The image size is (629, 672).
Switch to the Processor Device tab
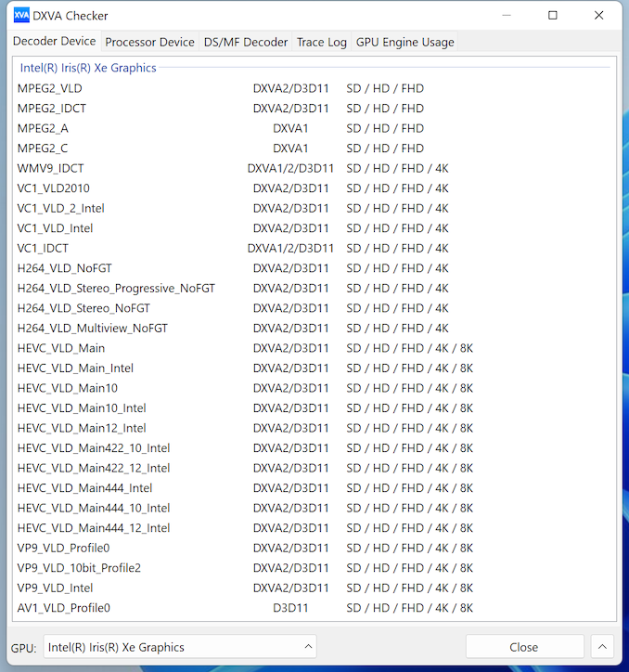pyautogui.click(x=149, y=42)
